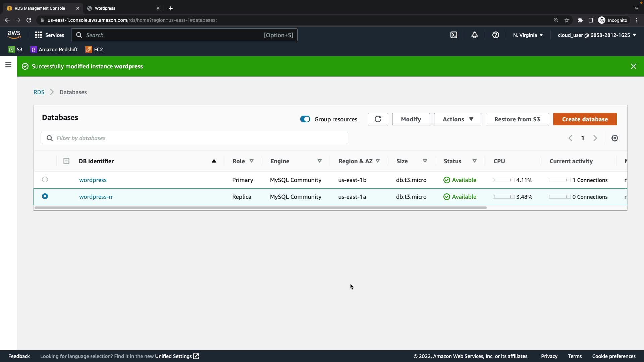The width and height of the screenshot is (644, 362).
Task: Click the Create database button
Action: click(585, 119)
